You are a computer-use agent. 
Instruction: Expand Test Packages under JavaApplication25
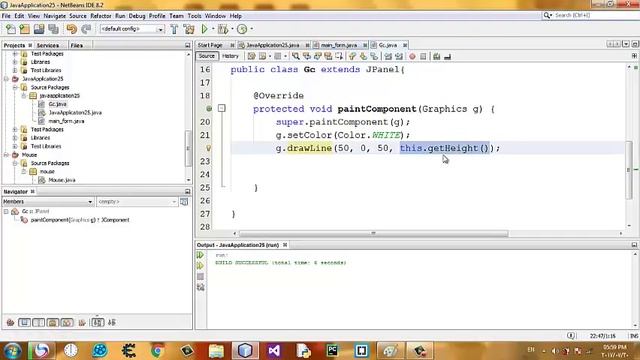[15, 129]
